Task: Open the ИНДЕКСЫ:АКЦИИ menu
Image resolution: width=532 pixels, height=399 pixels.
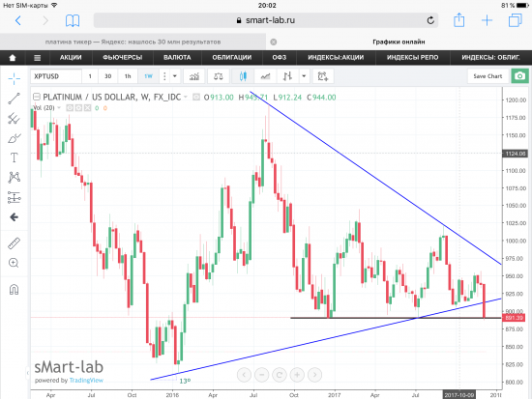Action: pos(336,58)
